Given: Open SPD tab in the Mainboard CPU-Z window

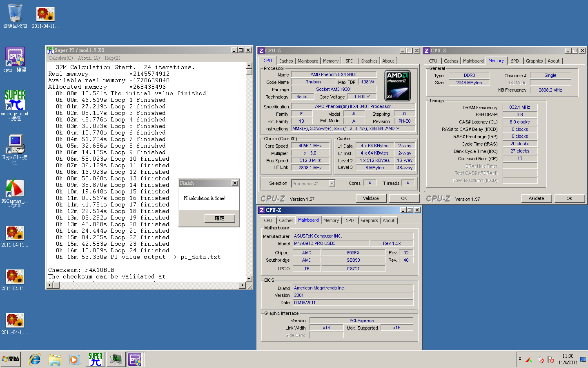Looking at the screenshot, I should 350,220.
